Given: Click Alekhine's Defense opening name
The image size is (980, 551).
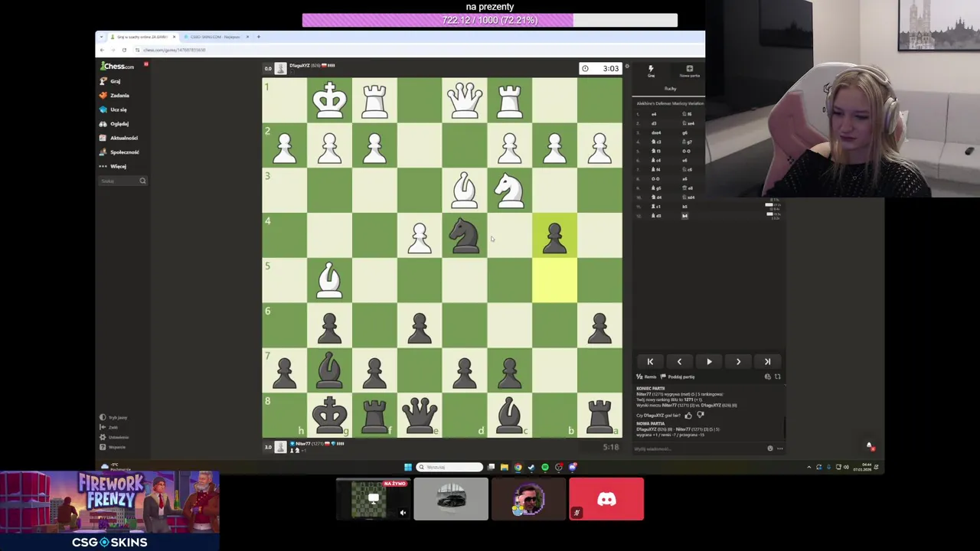Looking at the screenshot, I should [x=670, y=103].
